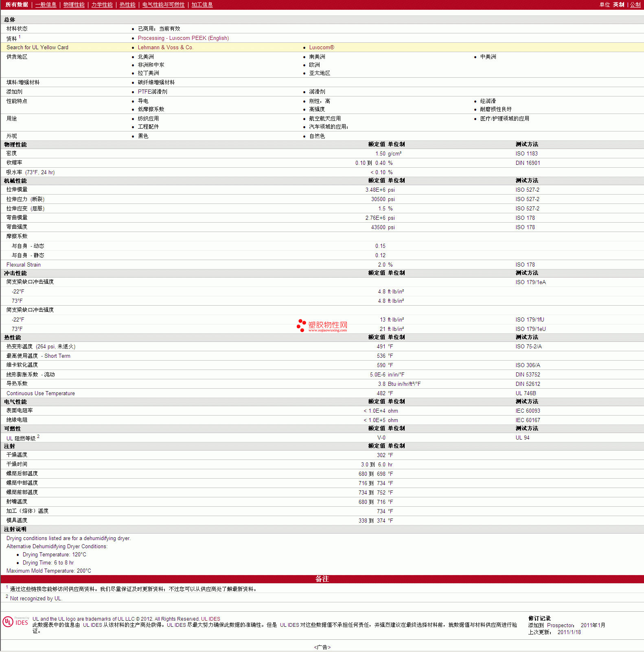Click footnote 1 marker beside 资料
Image resolution: width=644 pixels, height=652 pixels.
pos(20,37)
